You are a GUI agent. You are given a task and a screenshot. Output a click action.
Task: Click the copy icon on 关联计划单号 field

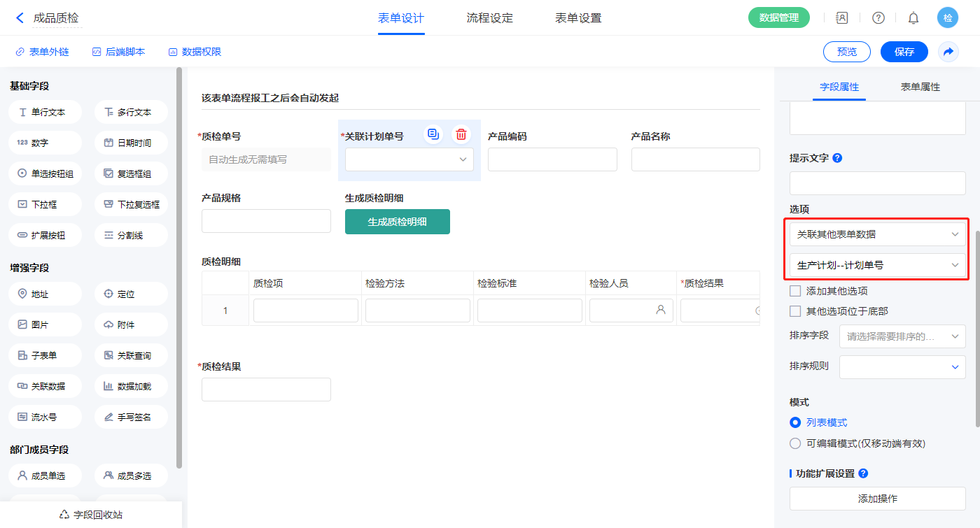coord(433,135)
